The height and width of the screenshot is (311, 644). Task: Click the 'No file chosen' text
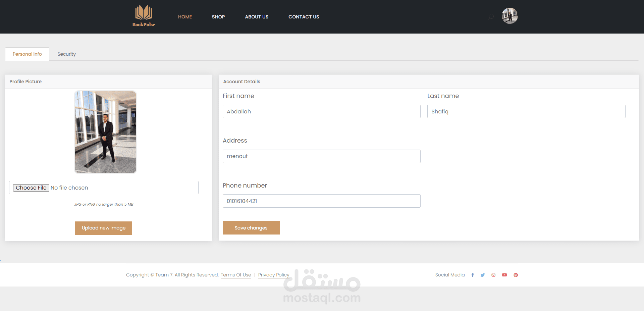tap(69, 188)
